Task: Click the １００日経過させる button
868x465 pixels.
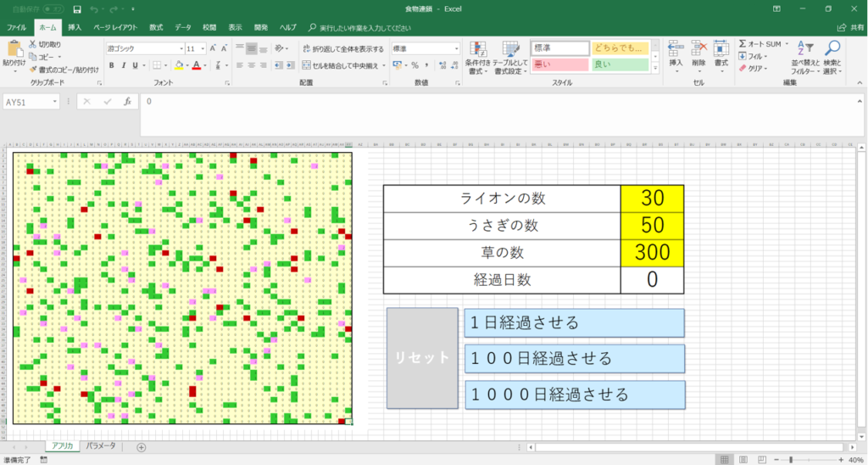Action: pos(574,358)
